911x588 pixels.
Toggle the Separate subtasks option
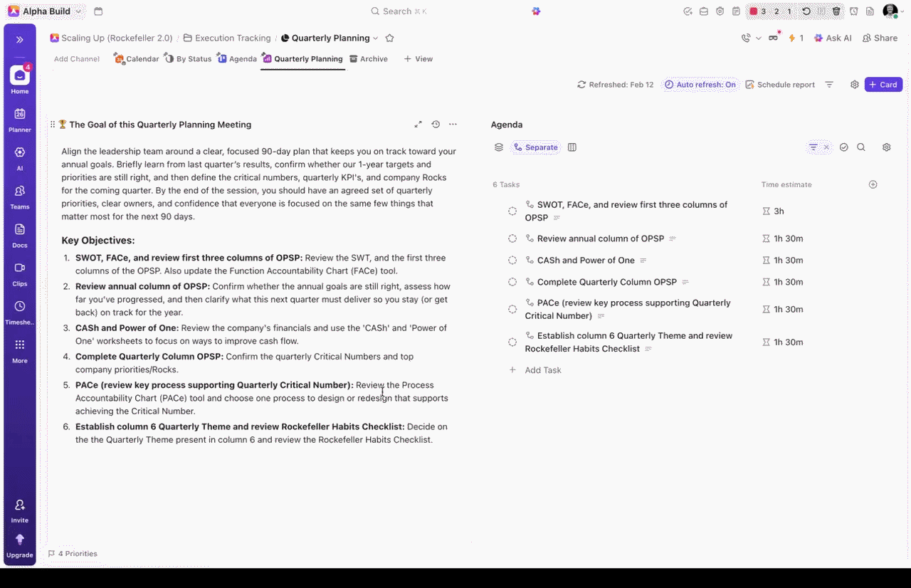[x=536, y=147]
